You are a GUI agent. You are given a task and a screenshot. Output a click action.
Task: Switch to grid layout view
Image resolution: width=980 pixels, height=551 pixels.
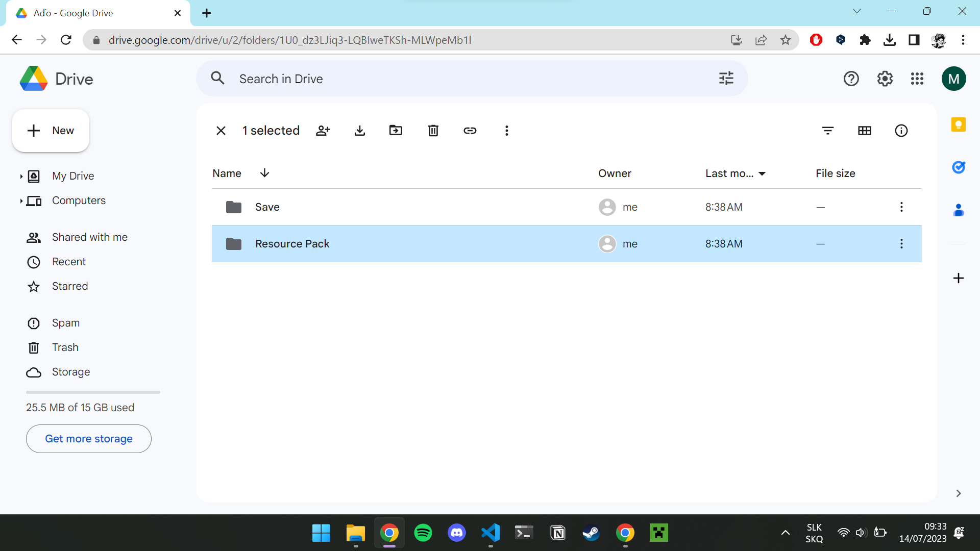tap(865, 131)
